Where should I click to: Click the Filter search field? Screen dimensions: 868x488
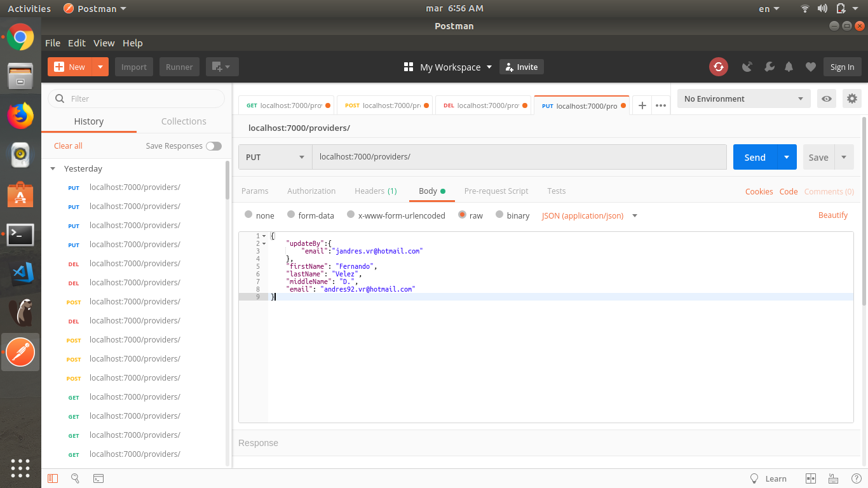coord(137,98)
